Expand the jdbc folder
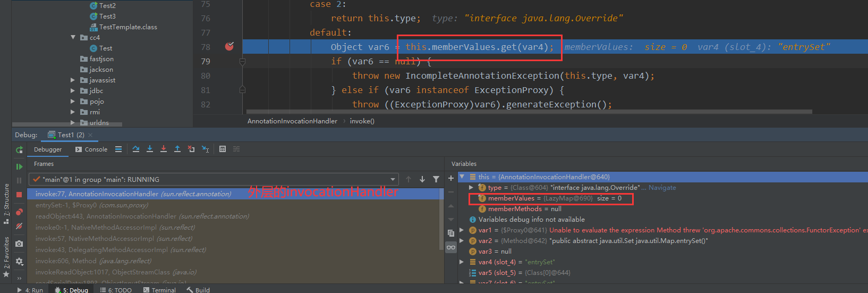This screenshot has width=868, height=293. 73,90
